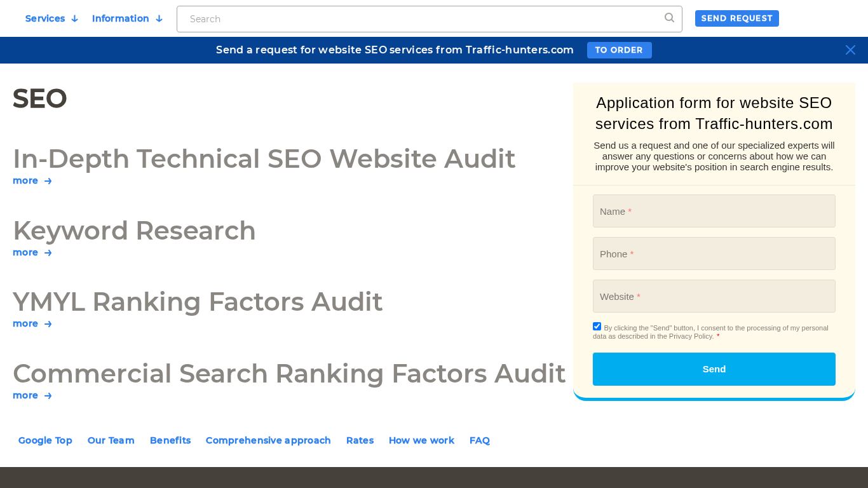Image resolution: width=868 pixels, height=488 pixels.
Task: Click the arrow icon beside Keyword Research more link
Action: coord(48,252)
